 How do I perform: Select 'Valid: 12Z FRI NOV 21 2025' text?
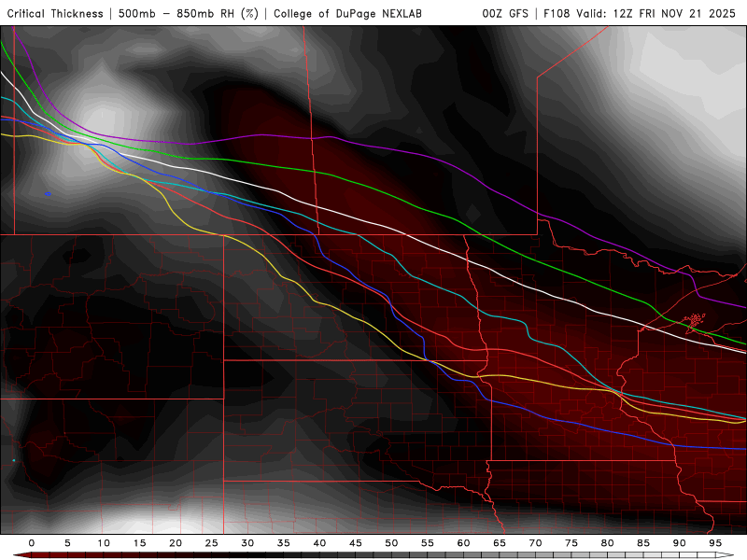pyautogui.click(x=656, y=13)
